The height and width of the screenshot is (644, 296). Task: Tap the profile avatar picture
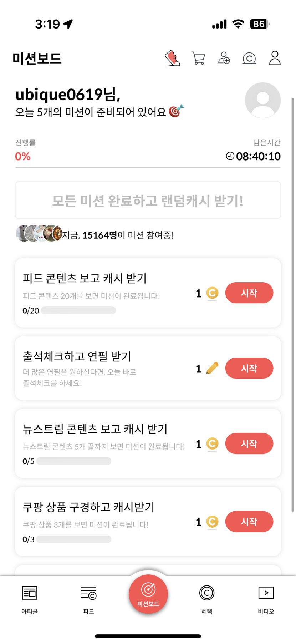[x=263, y=100]
